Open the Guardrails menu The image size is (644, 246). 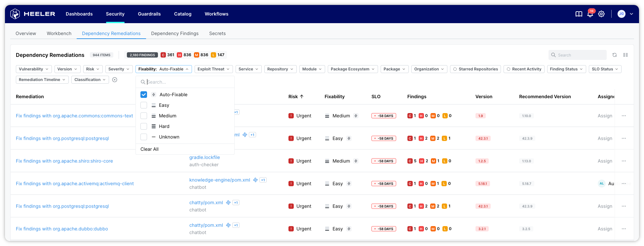pos(149,14)
